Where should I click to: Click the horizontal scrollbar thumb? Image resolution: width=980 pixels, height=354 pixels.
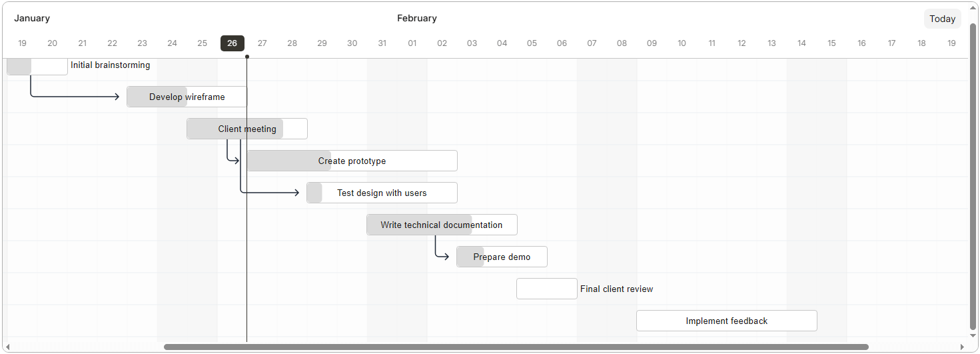coord(516,347)
